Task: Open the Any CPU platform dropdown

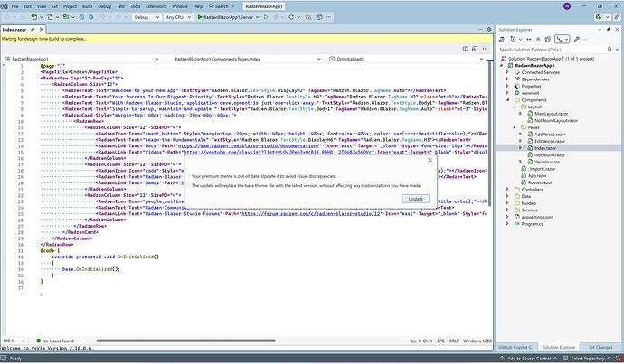Action: [x=179, y=17]
